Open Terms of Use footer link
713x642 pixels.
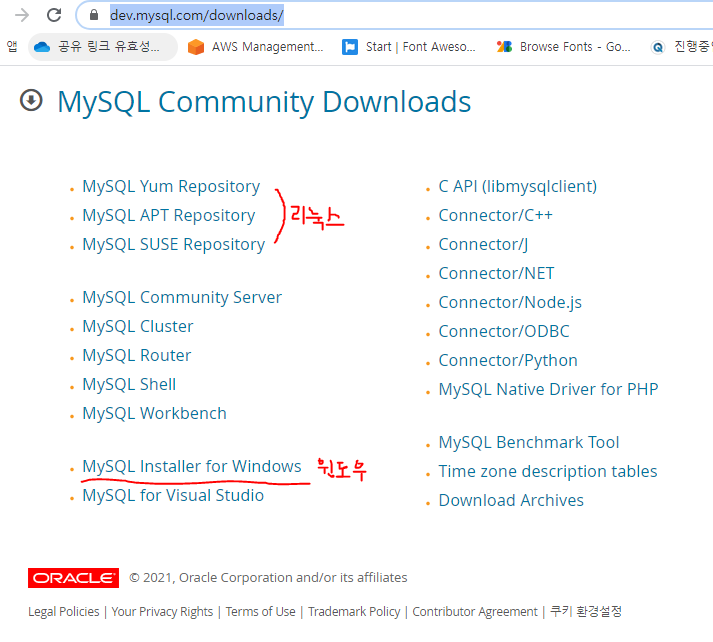pyautogui.click(x=261, y=612)
